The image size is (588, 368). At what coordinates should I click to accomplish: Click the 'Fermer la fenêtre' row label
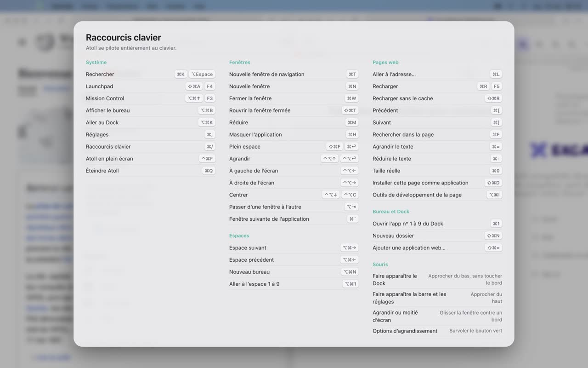[250, 98]
